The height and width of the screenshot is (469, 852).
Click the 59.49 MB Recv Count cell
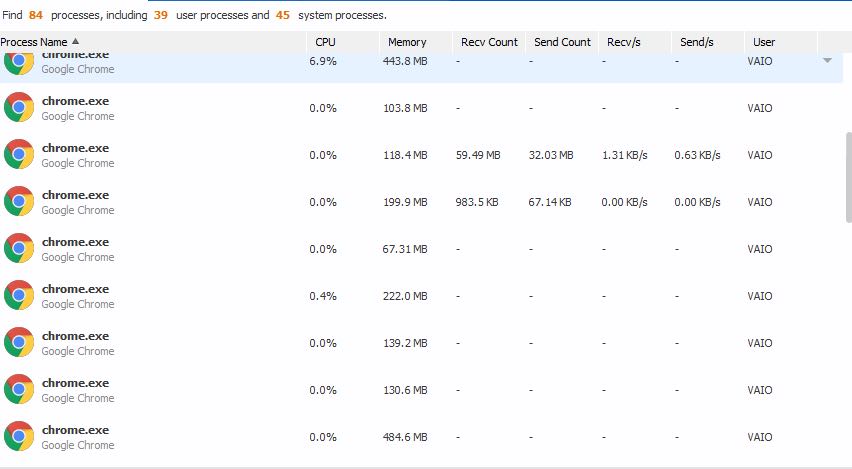point(478,155)
